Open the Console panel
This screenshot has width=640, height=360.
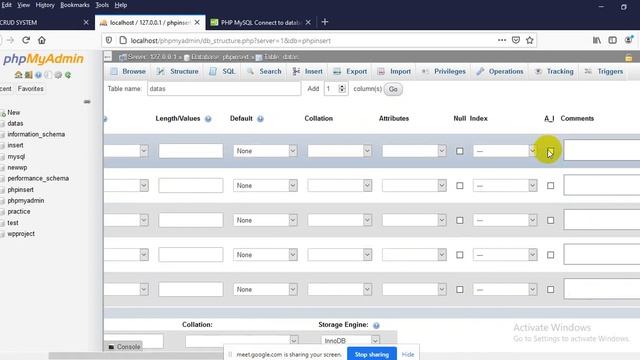124,347
